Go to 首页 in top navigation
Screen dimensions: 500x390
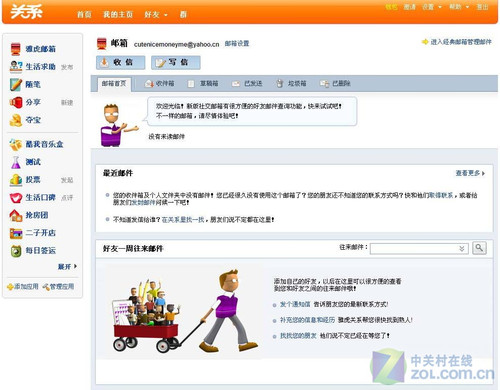point(84,14)
